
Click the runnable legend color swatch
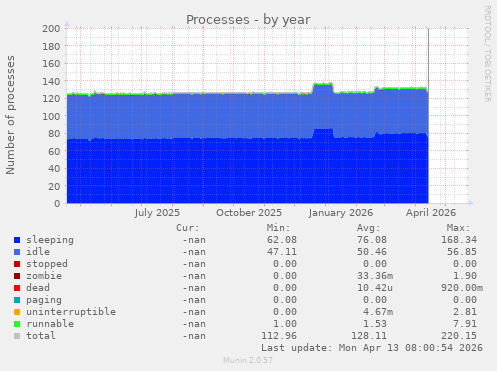point(17,324)
